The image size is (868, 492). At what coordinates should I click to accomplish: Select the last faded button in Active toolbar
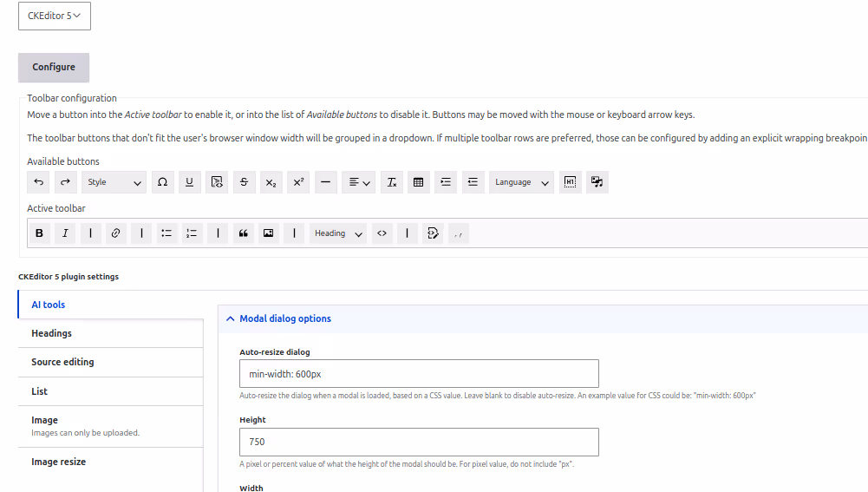459,233
